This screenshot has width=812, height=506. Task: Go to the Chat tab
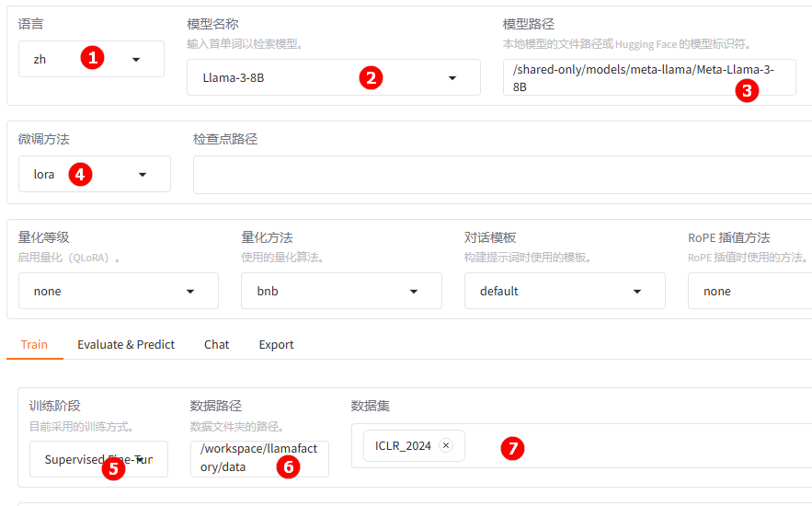coord(217,345)
